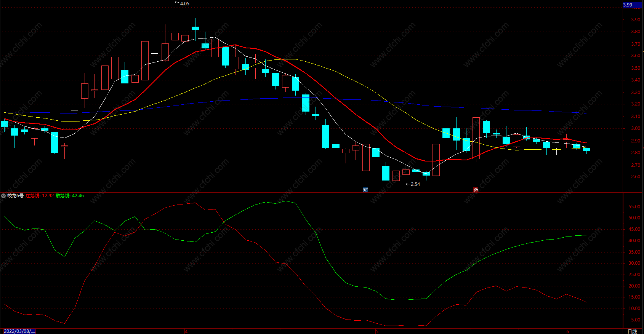
Task: Click the month 5 marker on time axis
Action: coord(377,331)
